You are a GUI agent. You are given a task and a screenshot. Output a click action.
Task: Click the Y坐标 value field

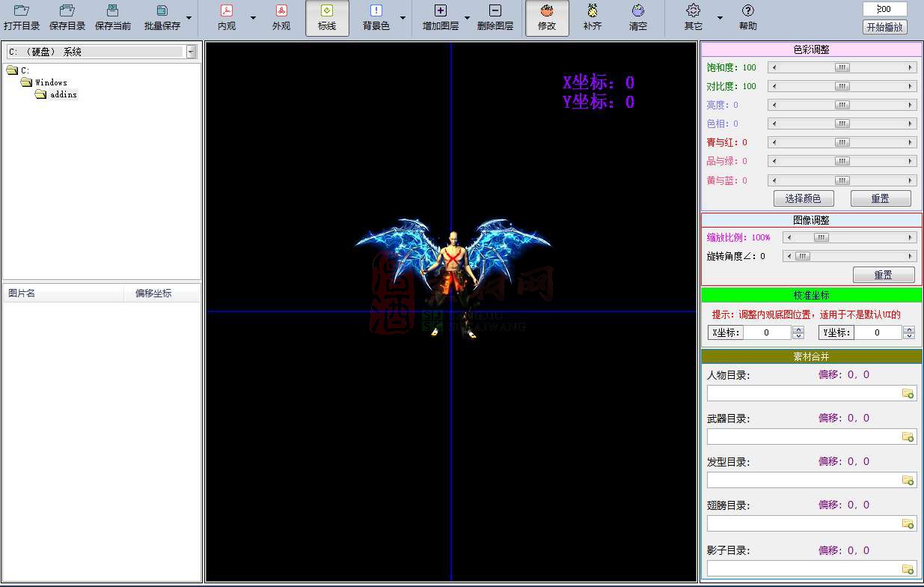point(878,332)
